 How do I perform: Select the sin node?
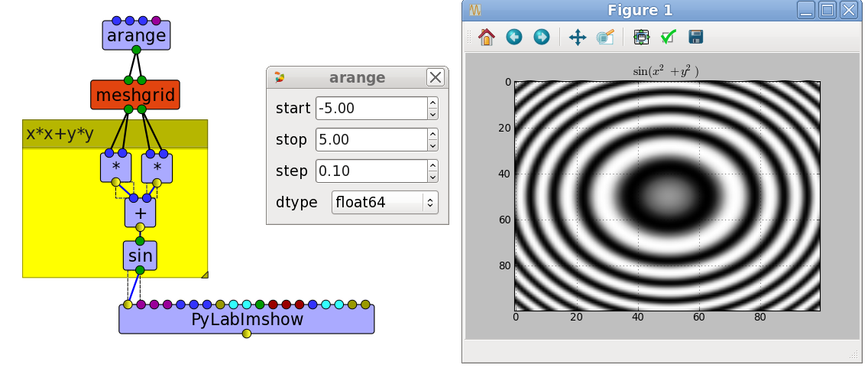point(140,256)
